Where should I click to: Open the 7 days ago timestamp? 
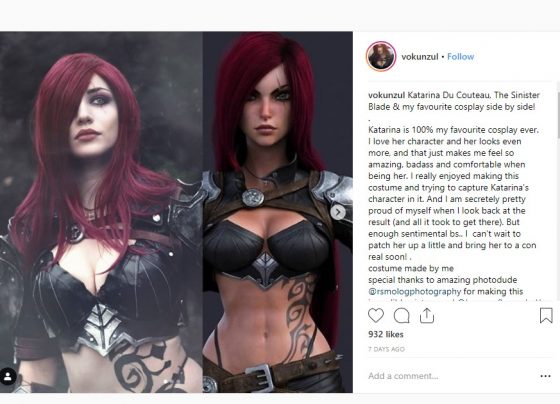click(386, 349)
